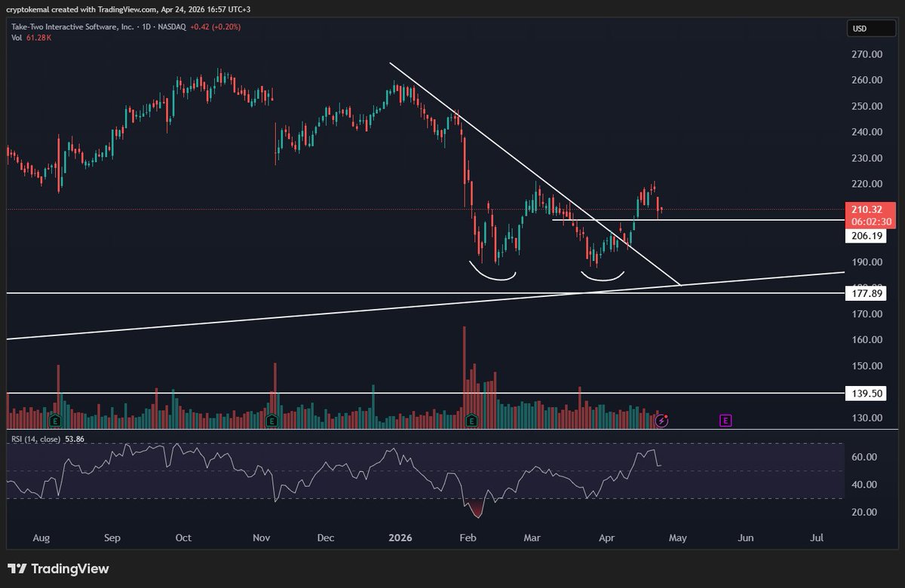
Task: Click the May label on time axis
Action: 677,538
